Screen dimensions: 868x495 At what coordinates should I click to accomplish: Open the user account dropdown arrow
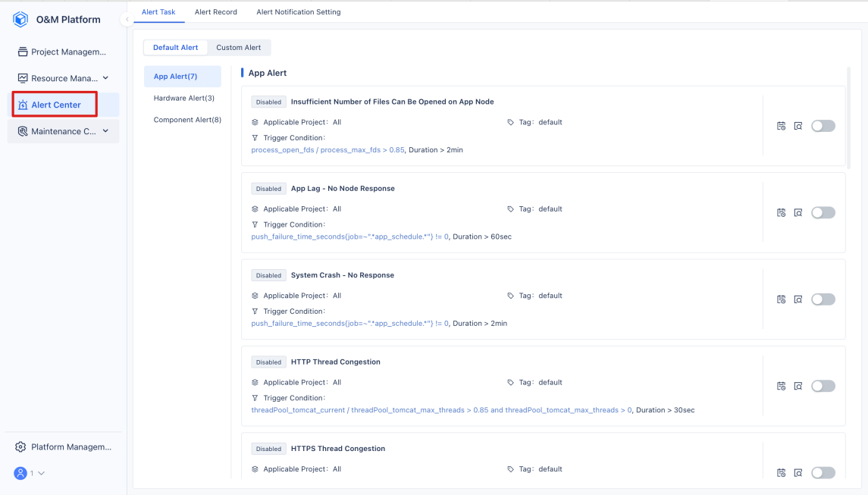(41, 474)
